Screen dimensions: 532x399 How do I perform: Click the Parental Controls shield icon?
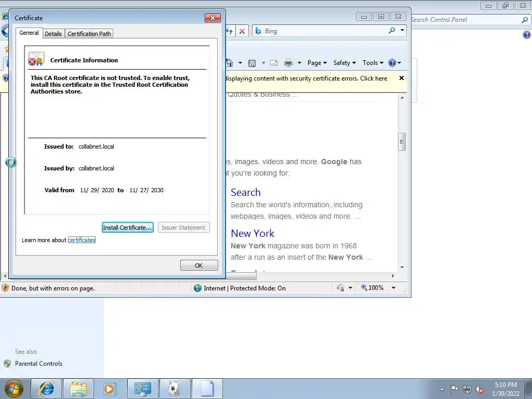click(7, 364)
